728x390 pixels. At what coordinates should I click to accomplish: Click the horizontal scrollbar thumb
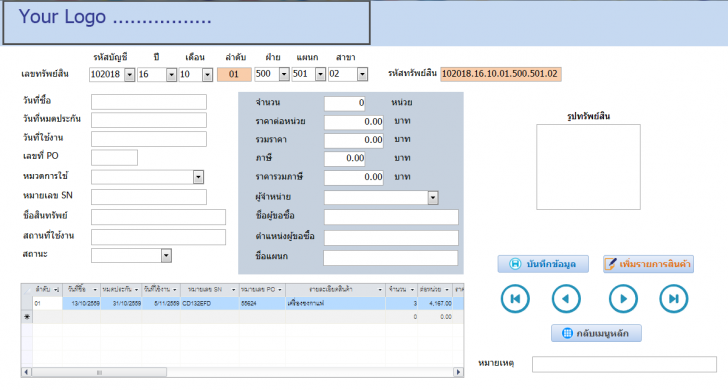click(x=99, y=372)
